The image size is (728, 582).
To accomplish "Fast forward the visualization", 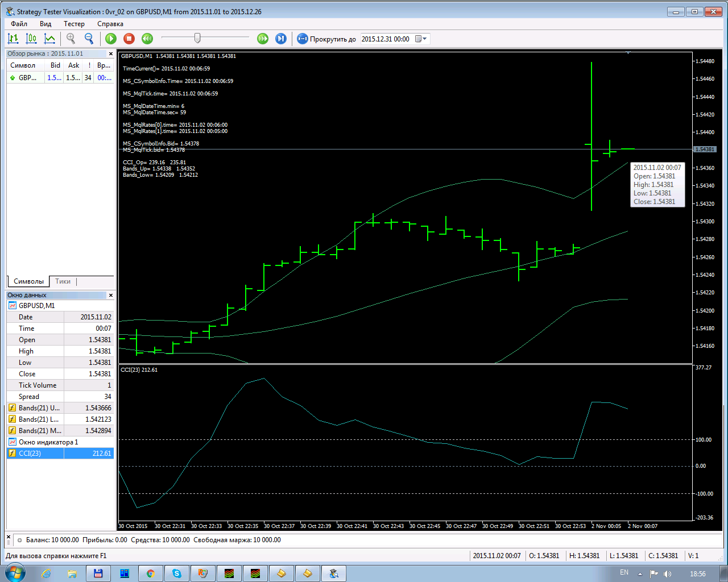I will (x=263, y=39).
